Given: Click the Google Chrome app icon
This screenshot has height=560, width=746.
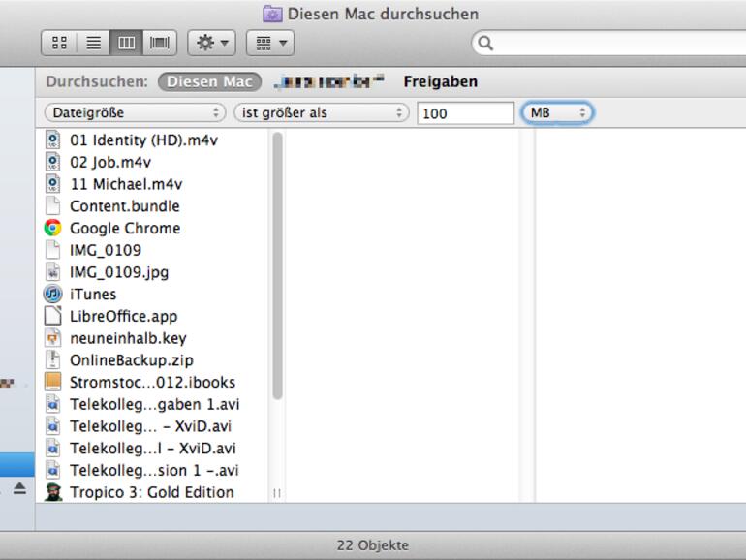Looking at the screenshot, I should [53, 228].
